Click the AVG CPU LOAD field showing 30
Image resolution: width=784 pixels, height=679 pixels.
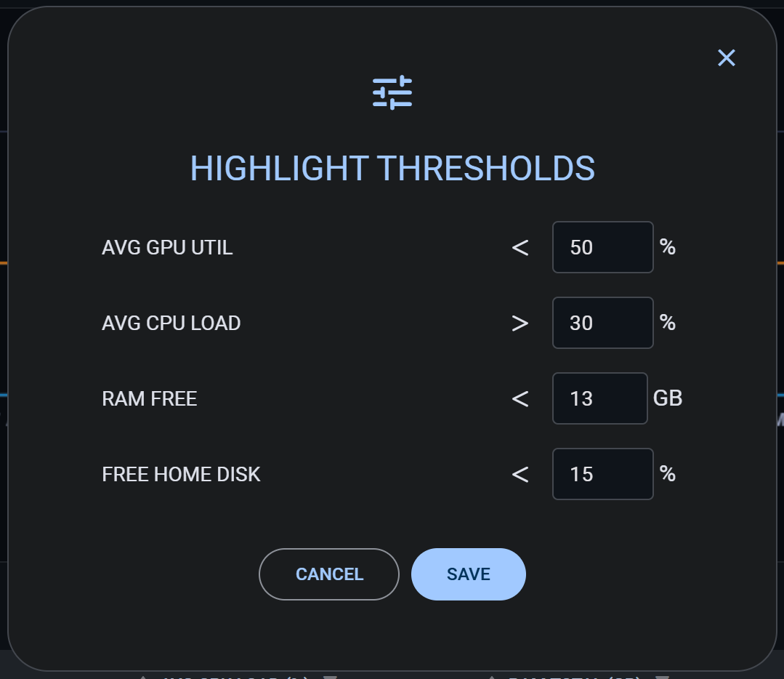pyautogui.click(x=602, y=323)
